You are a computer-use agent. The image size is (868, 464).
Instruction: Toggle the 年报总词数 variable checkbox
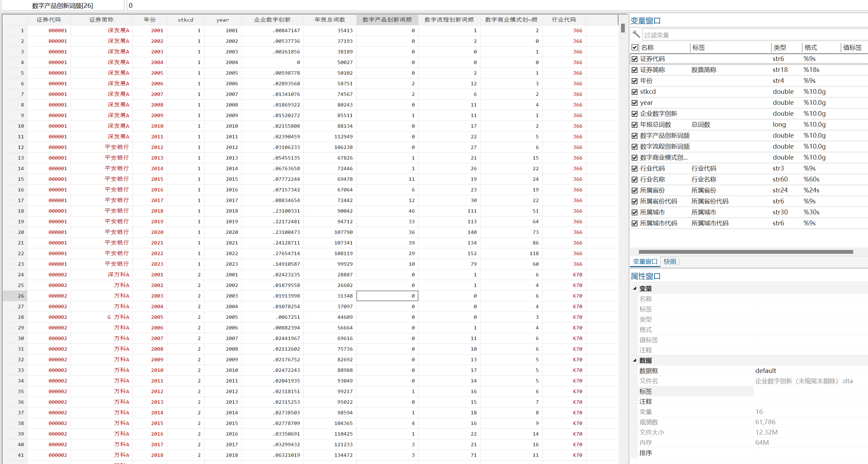[x=634, y=125]
